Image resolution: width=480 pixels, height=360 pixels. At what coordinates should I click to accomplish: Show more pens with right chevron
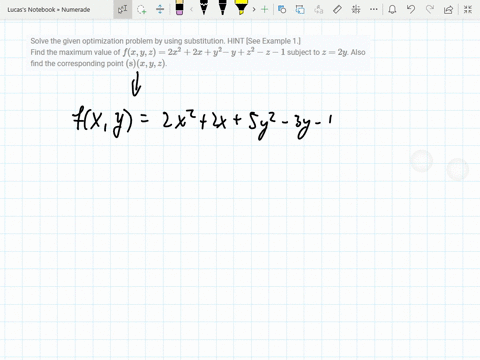(x=254, y=9)
